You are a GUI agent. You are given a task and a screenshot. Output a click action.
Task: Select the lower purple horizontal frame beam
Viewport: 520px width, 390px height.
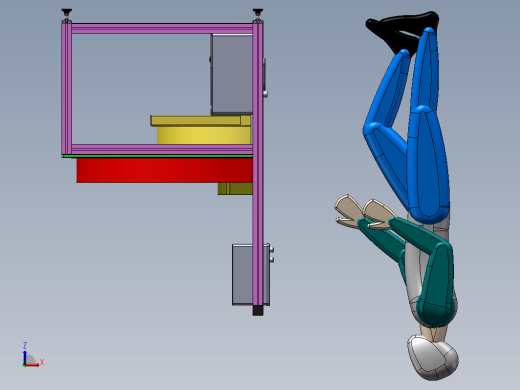click(162, 149)
